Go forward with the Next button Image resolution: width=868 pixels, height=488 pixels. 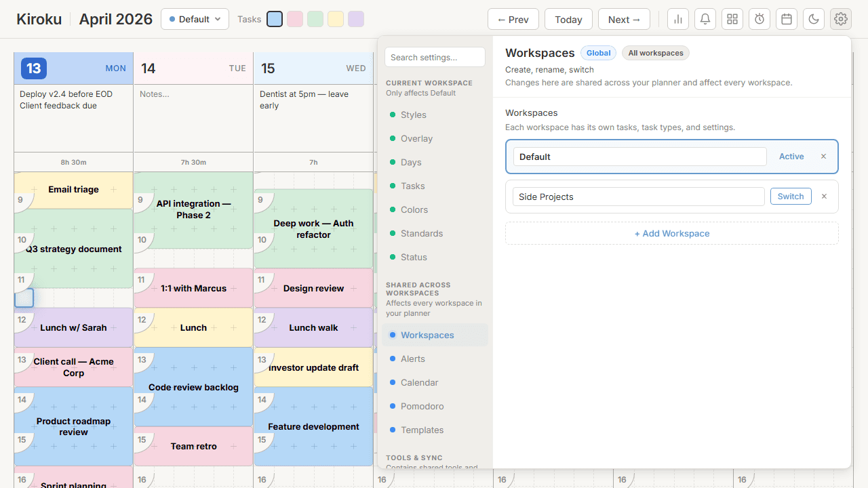pos(623,19)
